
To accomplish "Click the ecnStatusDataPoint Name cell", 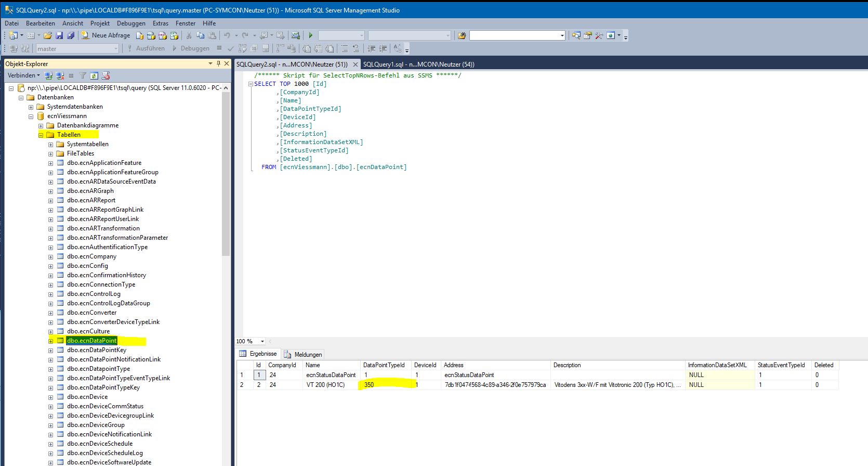I will [x=331, y=375].
